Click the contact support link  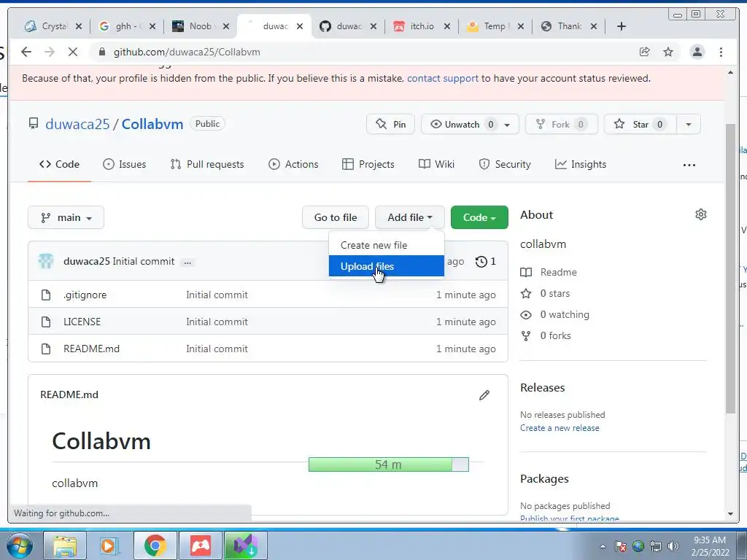click(x=443, y=78)
